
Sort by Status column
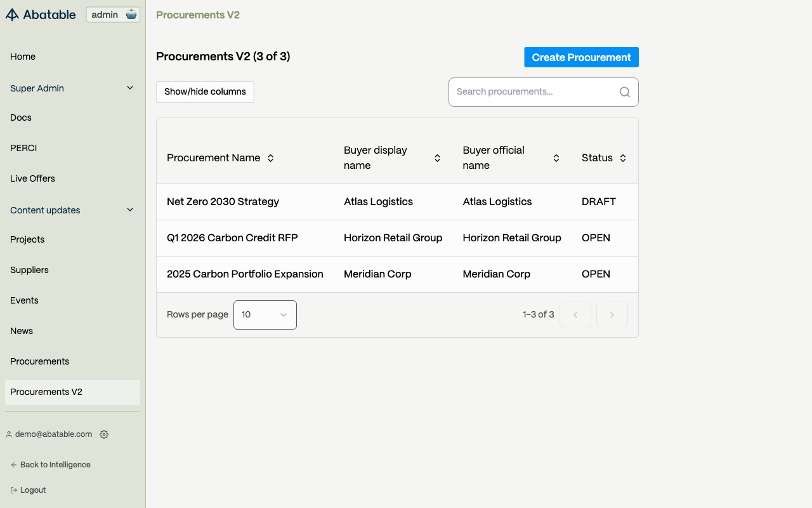(623, 158)
